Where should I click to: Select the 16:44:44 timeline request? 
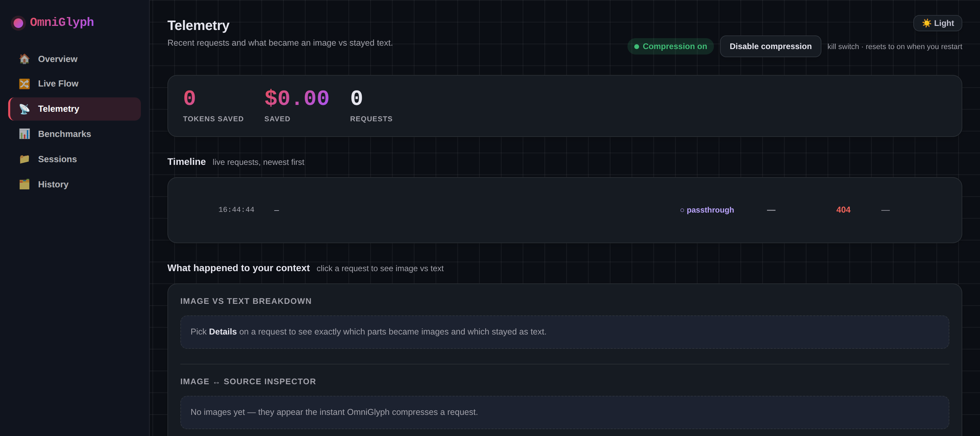click(565, 210)
